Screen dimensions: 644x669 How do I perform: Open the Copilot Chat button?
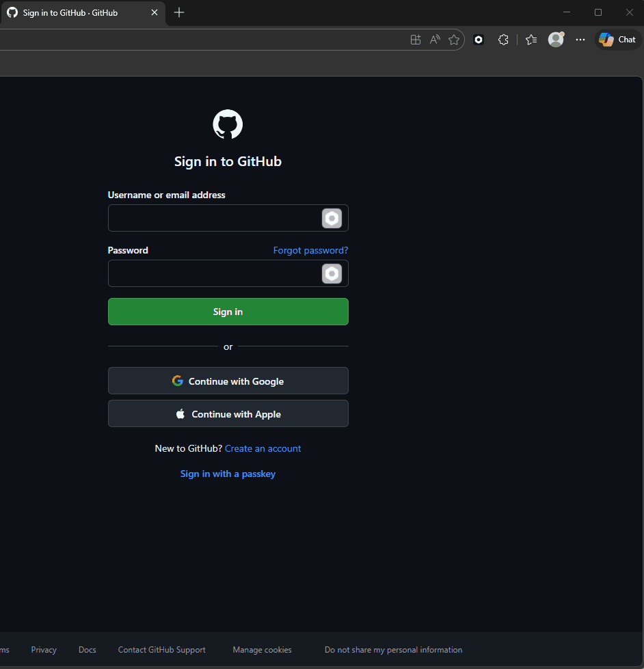[617, 40]
